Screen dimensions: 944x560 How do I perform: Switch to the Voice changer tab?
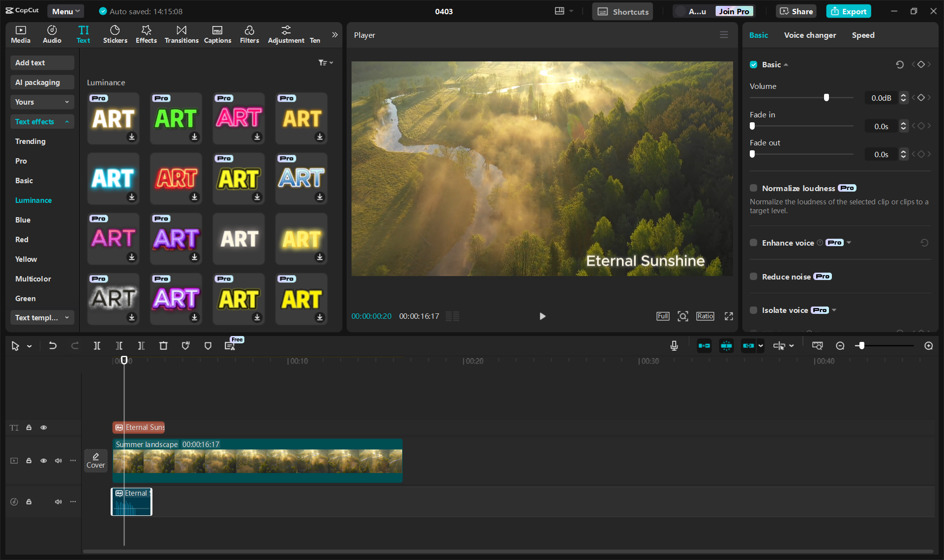[x=810, y=35]
